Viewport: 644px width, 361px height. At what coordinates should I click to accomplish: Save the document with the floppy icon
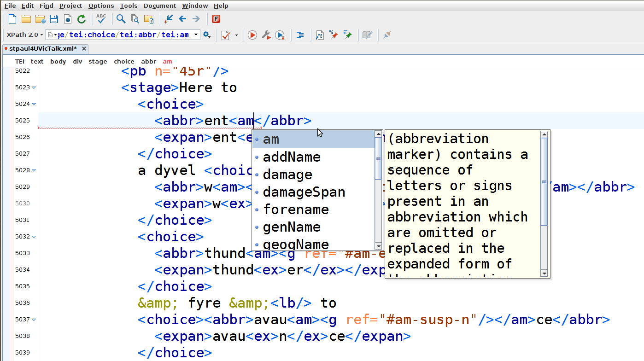(54, 19)
